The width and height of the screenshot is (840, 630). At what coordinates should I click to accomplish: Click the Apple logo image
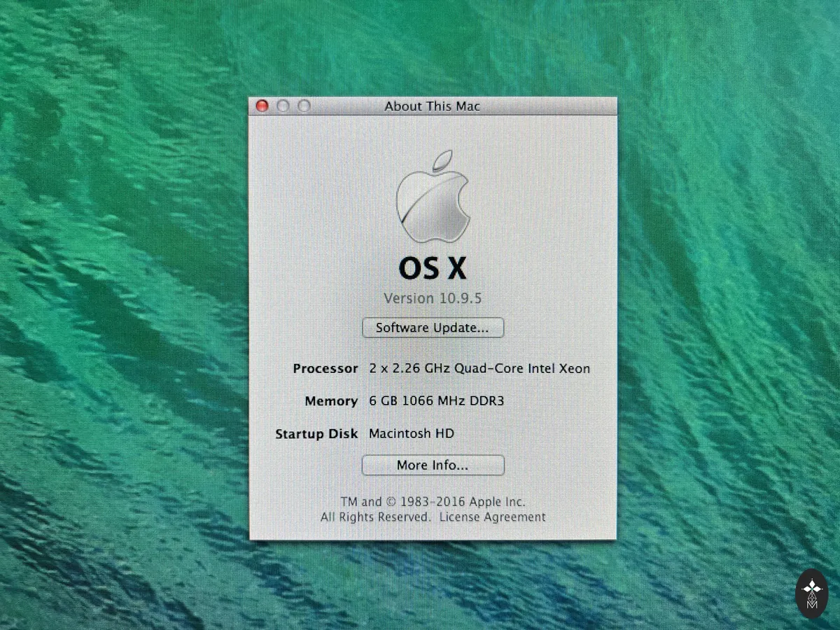pos(433,196)
